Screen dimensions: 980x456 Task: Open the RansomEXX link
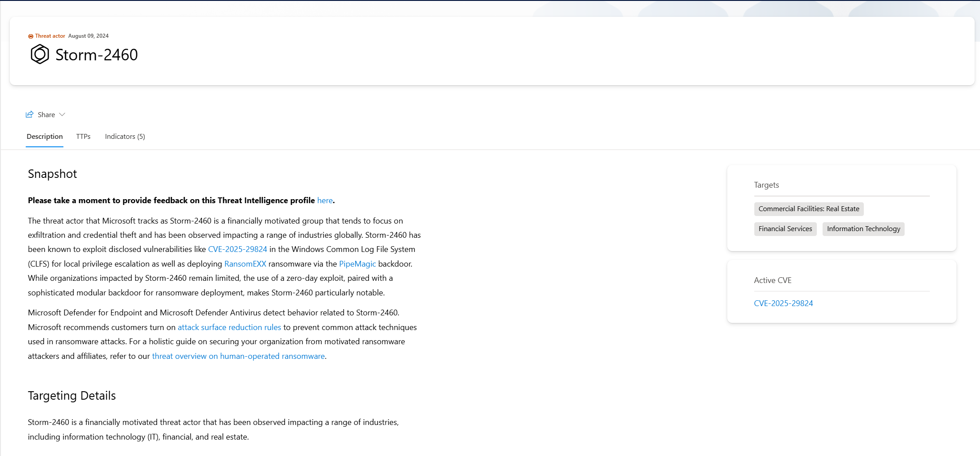245,264
